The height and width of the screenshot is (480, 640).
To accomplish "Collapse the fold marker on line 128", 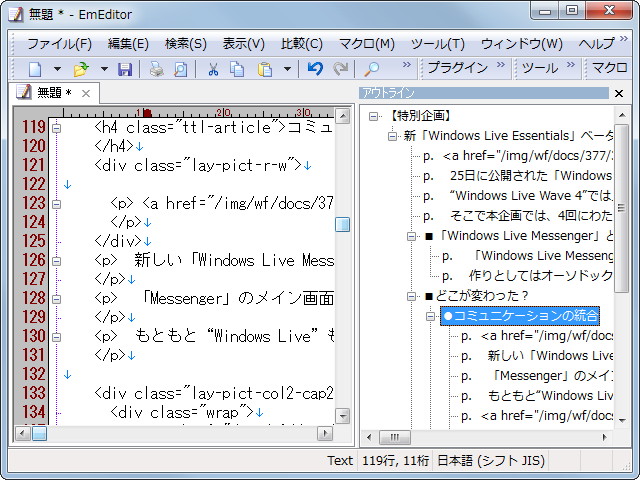I will (x=57, y=299).
